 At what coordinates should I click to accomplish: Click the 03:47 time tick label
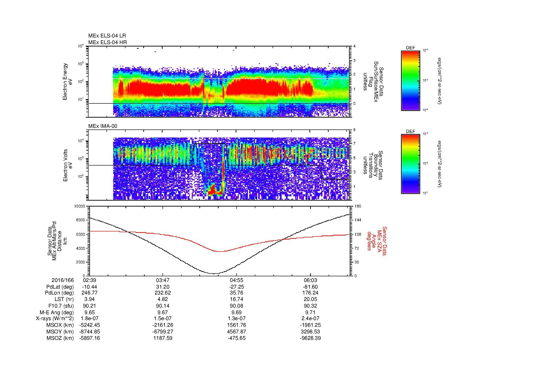tap(163, 280)
